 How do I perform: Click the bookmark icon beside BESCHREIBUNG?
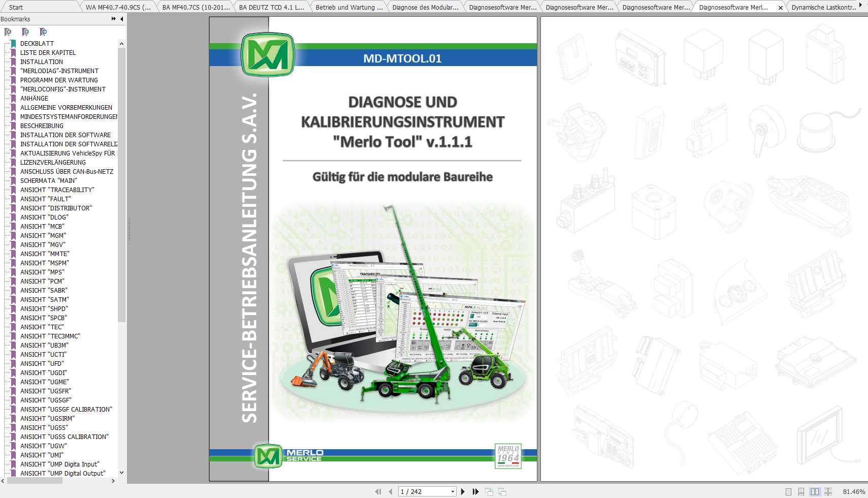pos(13,126)
